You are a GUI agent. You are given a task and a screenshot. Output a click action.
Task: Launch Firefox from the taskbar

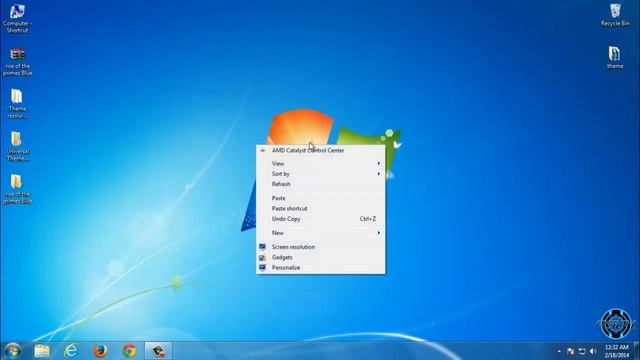(100, 351)
